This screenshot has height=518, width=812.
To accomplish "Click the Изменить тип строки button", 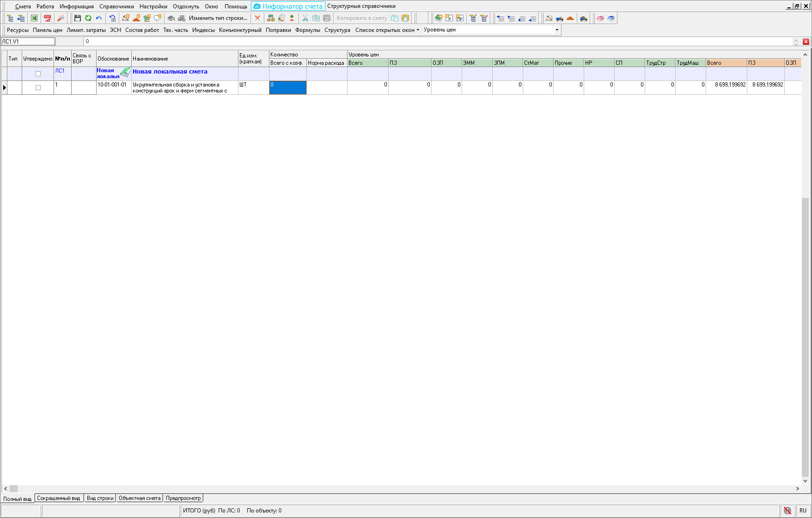I will (x=218, y=18).
